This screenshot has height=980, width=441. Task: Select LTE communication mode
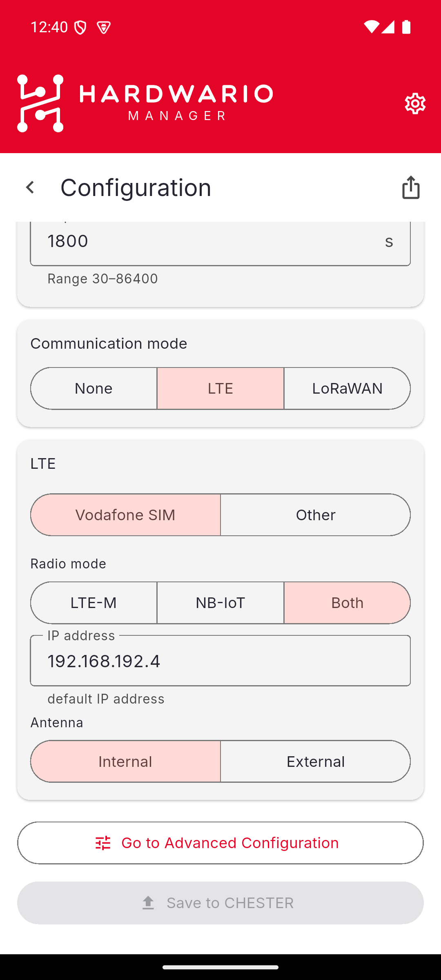[x=220, y=388]
